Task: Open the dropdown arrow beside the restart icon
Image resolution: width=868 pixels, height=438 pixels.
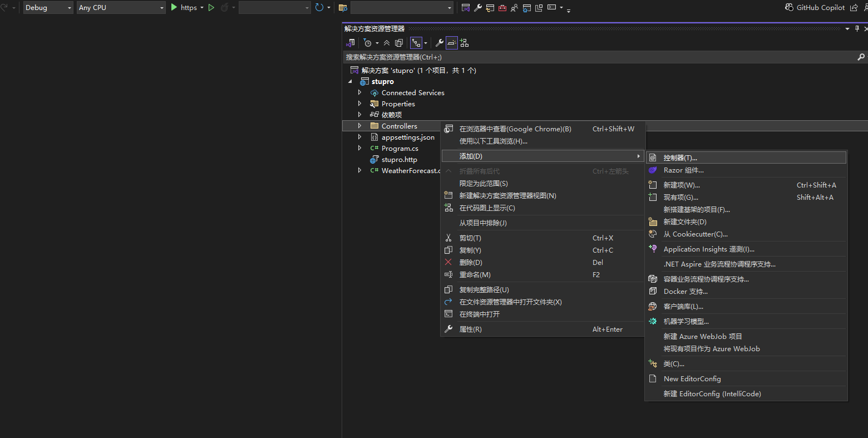Action: (x=329, y=8)
